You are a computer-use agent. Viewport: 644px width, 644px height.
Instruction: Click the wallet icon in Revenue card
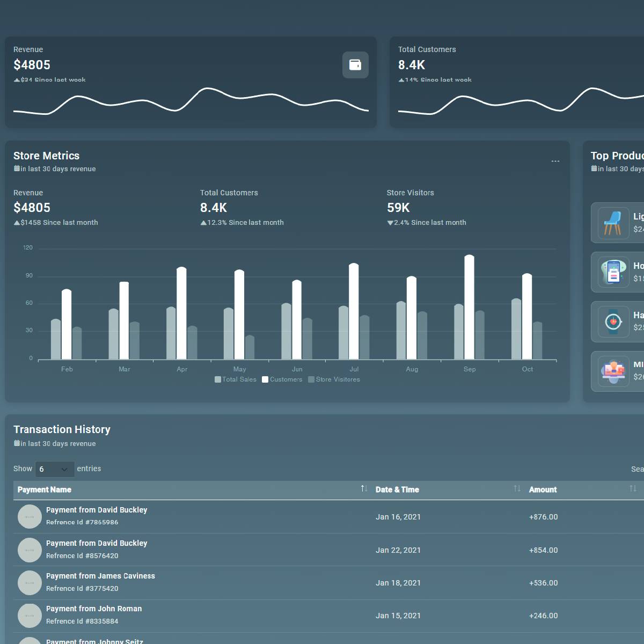355,65
